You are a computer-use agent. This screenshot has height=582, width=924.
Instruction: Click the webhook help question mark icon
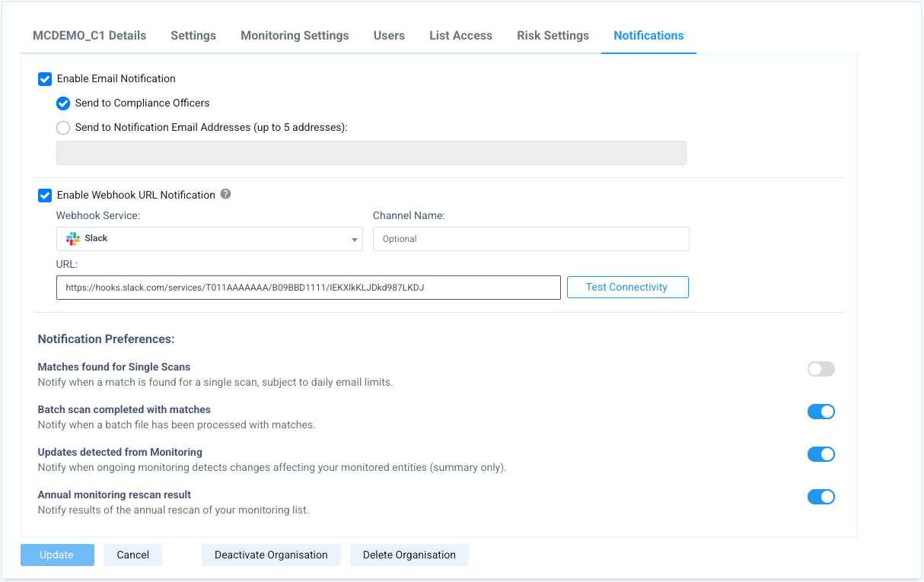pos(225,194)
